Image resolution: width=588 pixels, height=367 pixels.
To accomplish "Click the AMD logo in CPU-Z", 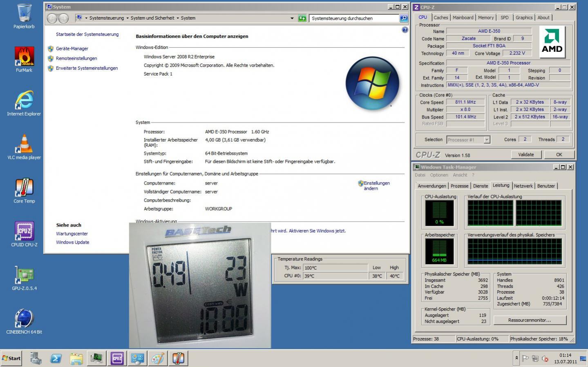I will tap(552, 42).
